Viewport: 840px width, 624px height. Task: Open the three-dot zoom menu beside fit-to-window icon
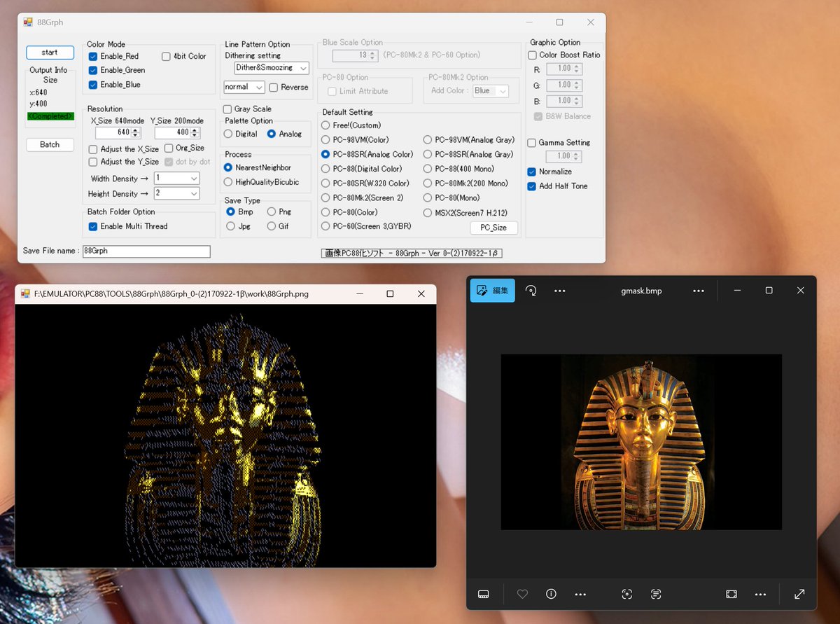(x=760, y=594)
